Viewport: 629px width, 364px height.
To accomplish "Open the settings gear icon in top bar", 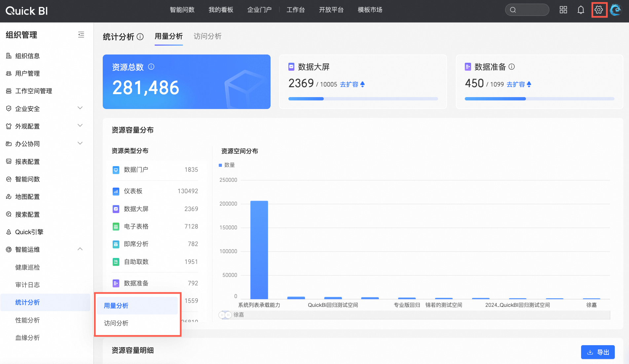I will coord(599,10).
